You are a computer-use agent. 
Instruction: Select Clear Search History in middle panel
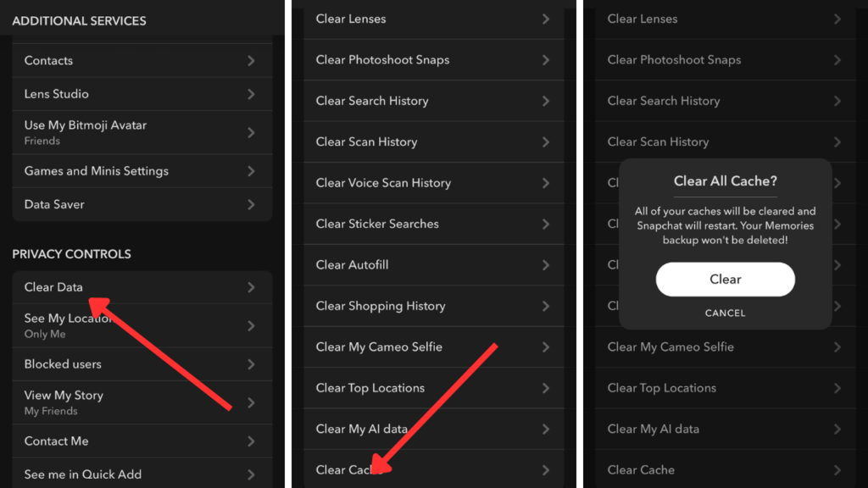pos(434,101)
